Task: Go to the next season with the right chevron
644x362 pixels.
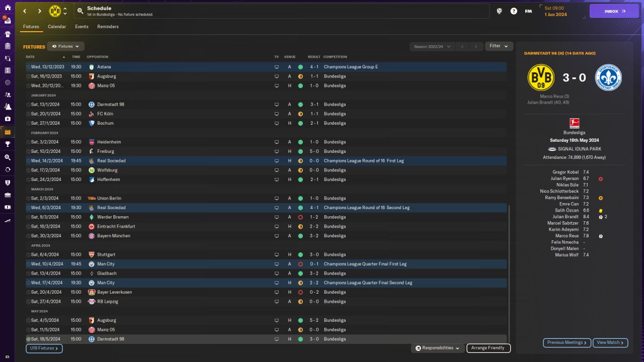Action: [476, 46]
